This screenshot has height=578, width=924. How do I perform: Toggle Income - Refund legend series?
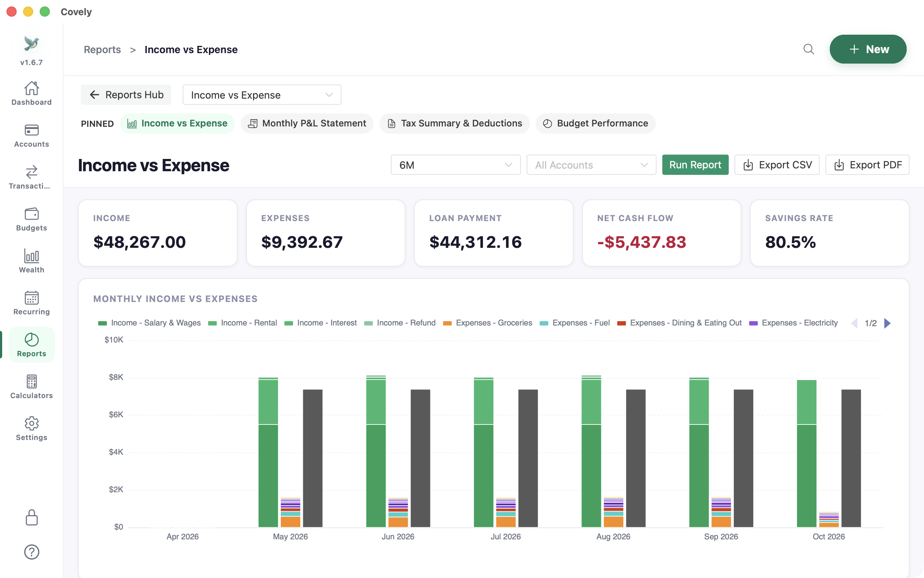click(x=400, y=323)
